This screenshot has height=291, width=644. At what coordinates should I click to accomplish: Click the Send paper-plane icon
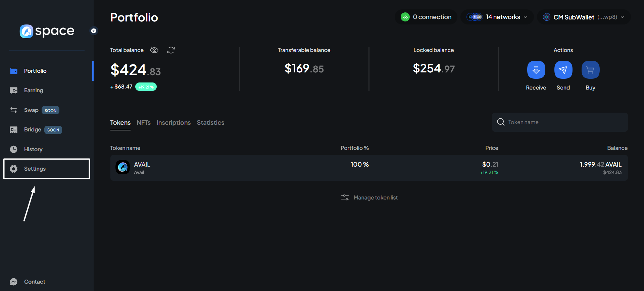coord(563,70)
